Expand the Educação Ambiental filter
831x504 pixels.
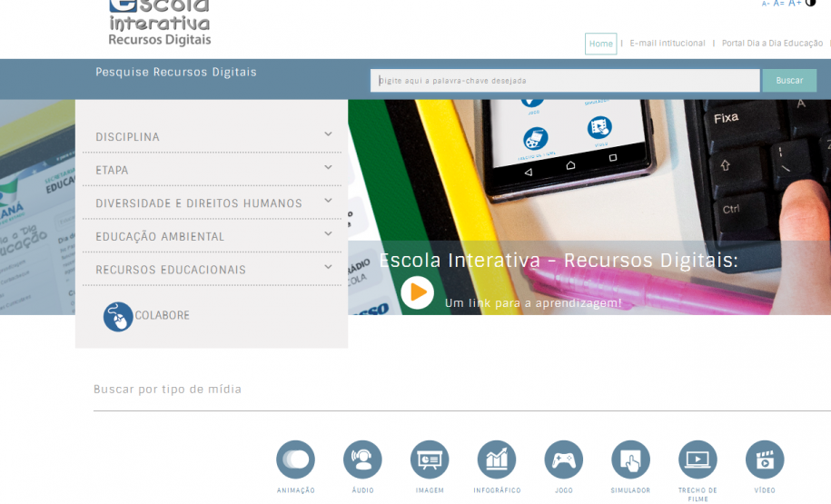click(212, 236)
